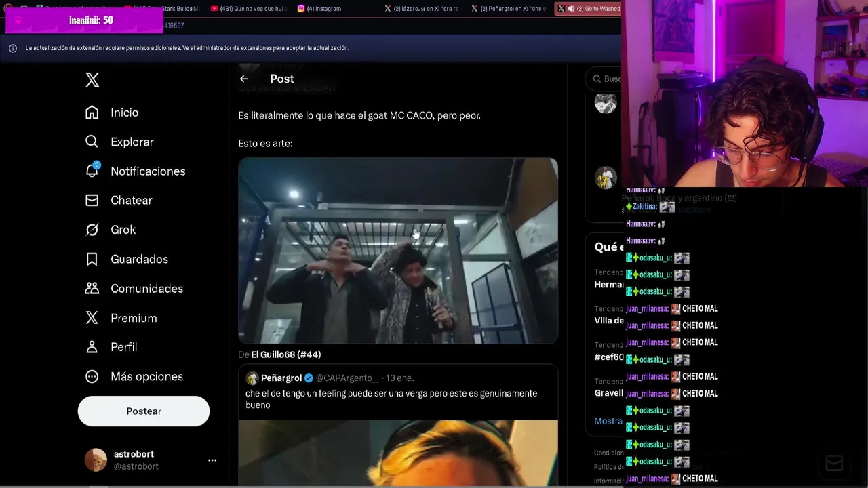Click the blue verified badge next to Peñargrol
Viewport: 868px width, 488px height.
309,378
